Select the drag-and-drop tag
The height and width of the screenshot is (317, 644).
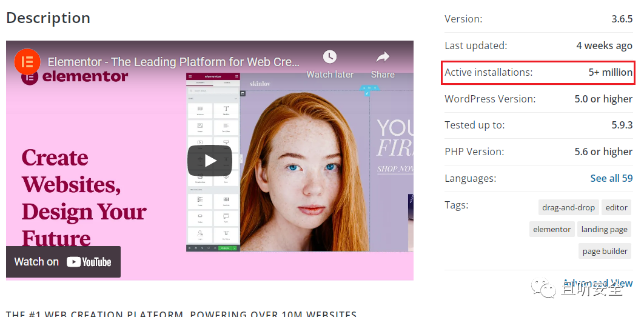pyautogui.click(x=568, y=207)
